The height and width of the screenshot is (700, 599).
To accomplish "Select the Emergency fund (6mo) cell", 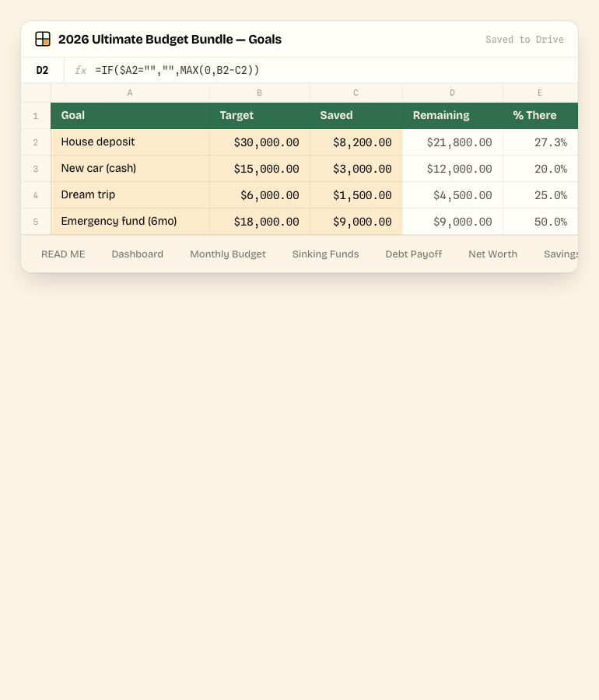I will click(x=130, y=221).
